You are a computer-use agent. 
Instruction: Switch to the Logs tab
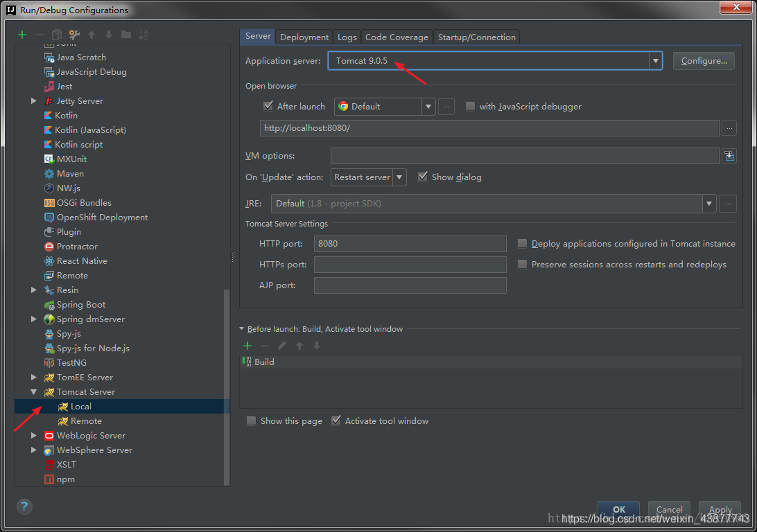[x=347, y=37]
